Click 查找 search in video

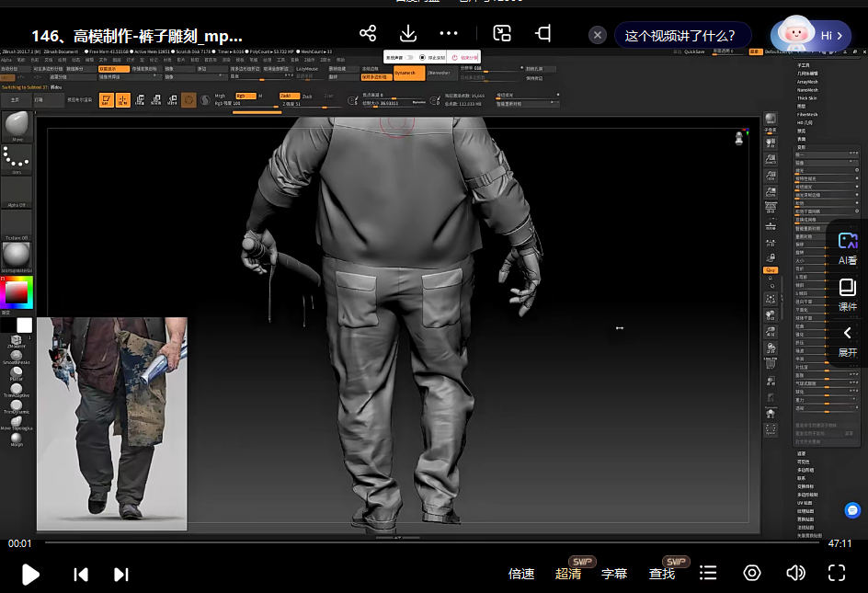click(662, 574)
